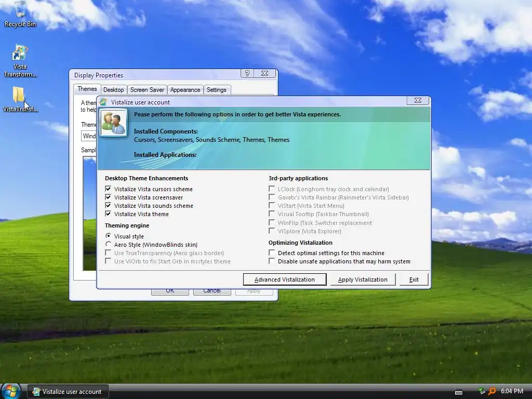This screenshot has height=399, width=532.
Task: Click the Start orb button
Action: (10, 391)
